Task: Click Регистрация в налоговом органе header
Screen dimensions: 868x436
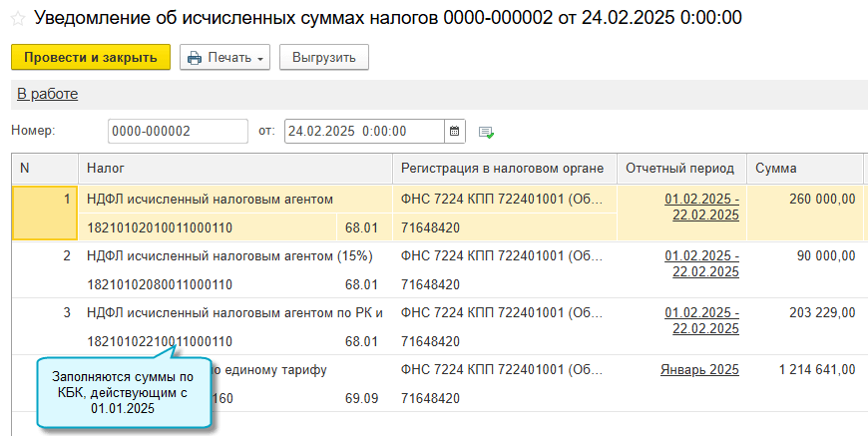Action: (504, 169)
